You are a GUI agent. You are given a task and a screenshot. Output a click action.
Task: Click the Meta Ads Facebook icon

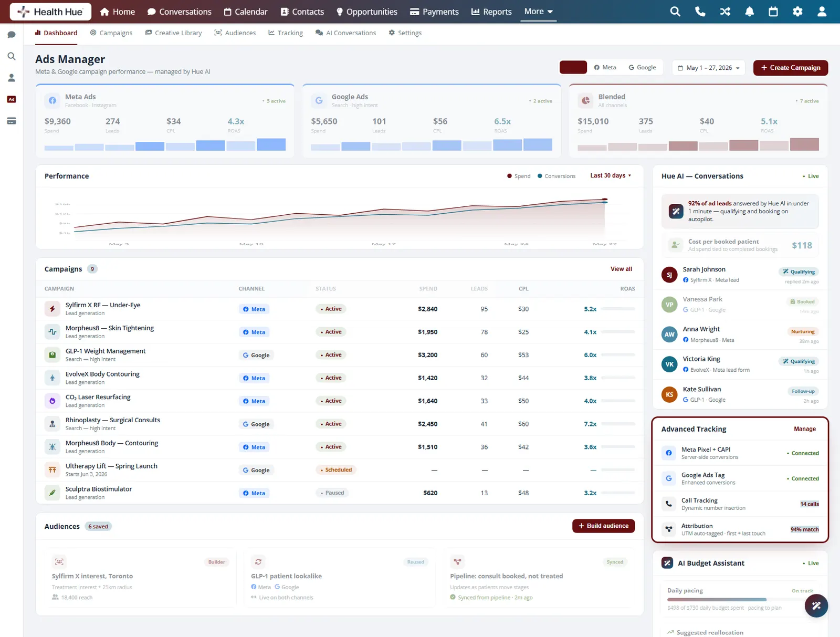(x=52, y=100)
